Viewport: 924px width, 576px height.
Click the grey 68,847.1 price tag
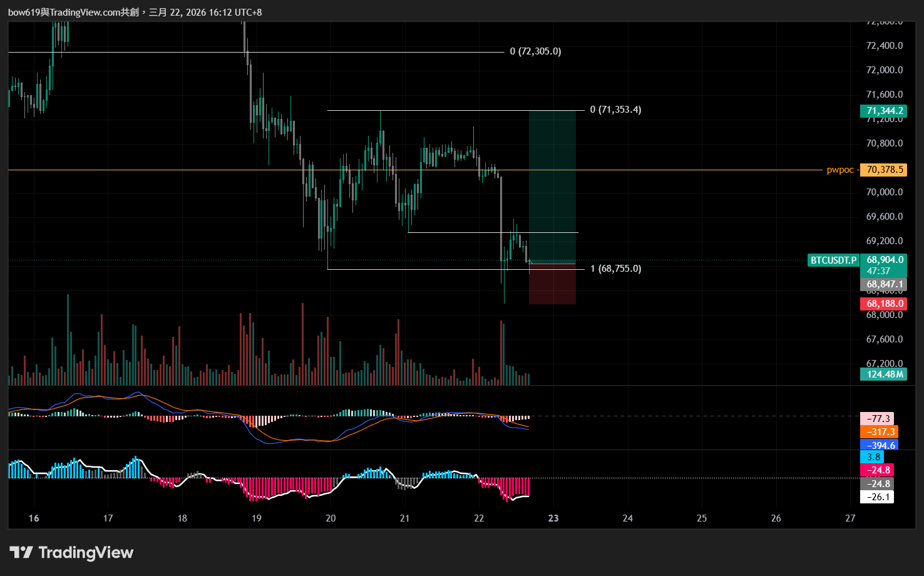pyautogui.click(x=883, y=284)
